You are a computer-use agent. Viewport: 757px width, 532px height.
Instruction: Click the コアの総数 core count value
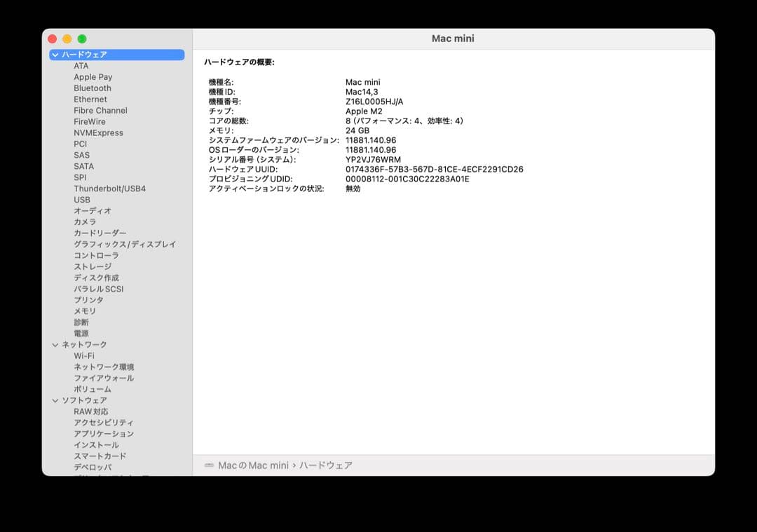point(404,121)
